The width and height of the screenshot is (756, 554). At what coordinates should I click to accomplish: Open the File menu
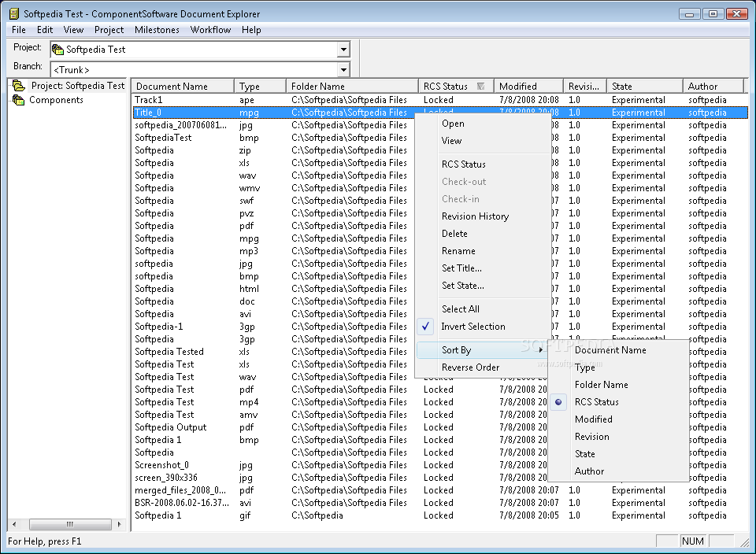pos(19,30)
